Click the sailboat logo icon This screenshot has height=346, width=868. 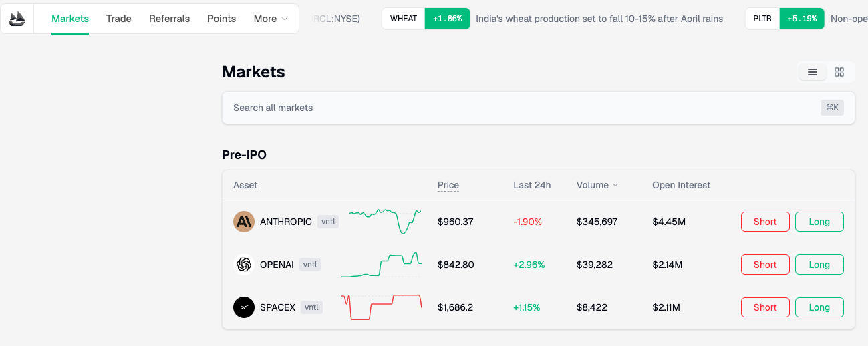17,19
